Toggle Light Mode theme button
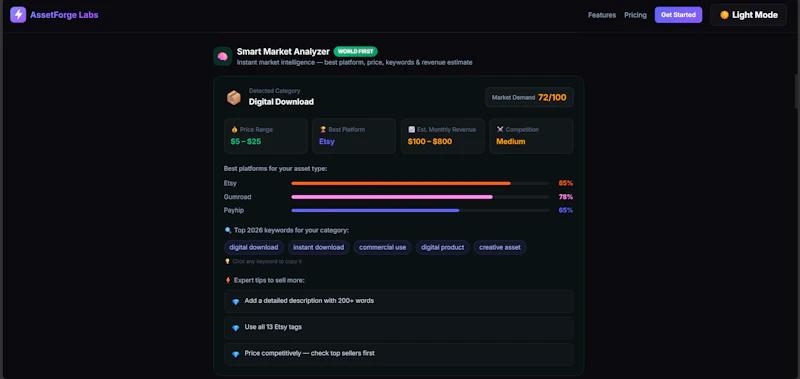 click(748, 15)
